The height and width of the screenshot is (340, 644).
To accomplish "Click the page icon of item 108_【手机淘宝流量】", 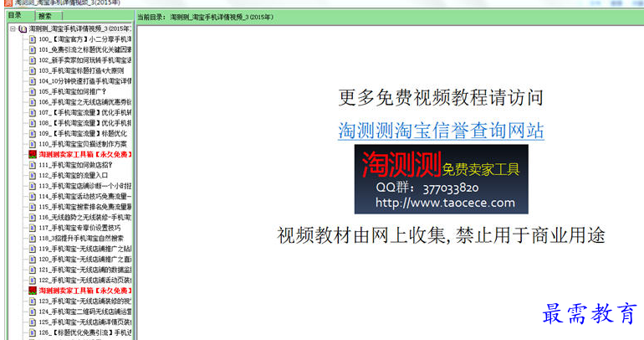I will tap(33, 123).
